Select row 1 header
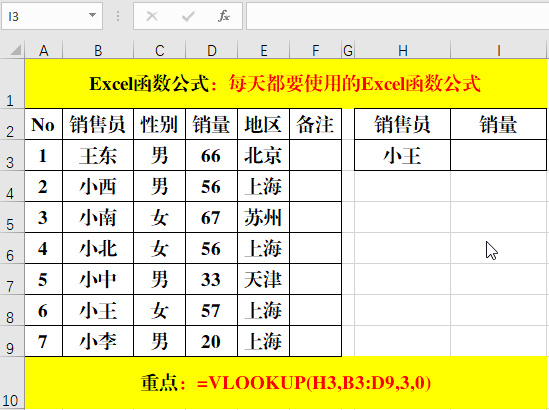The width and height of the screenshot is (549, 410). click(12, 84)
